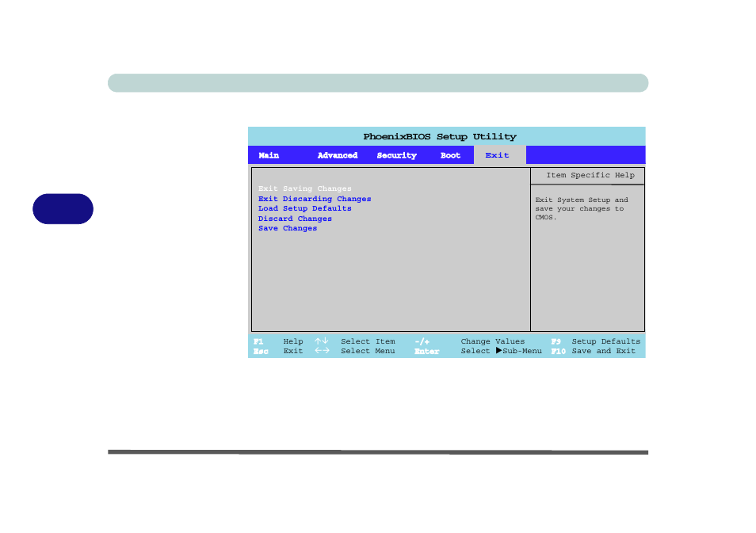Switch to the Advanced tab

coord(338,155)
